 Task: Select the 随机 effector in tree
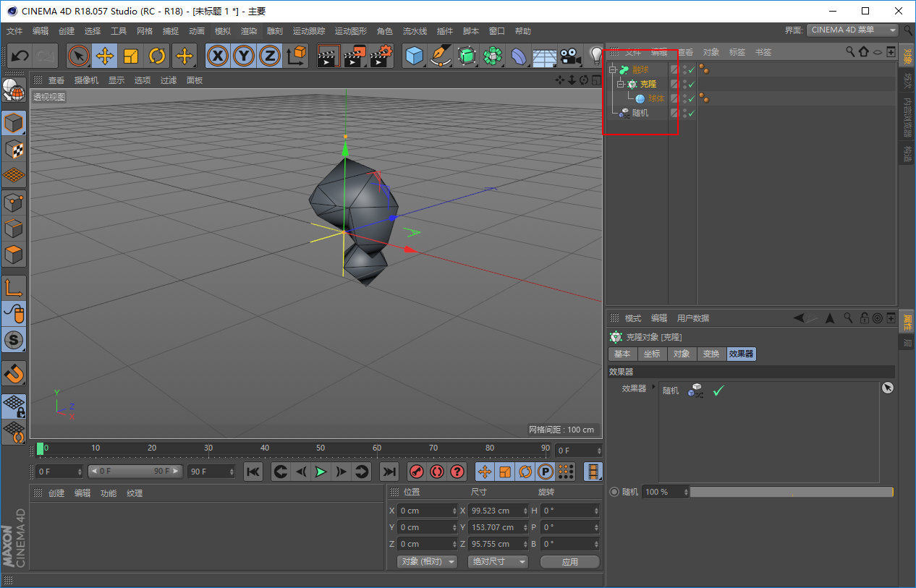[x=640, y=114]
